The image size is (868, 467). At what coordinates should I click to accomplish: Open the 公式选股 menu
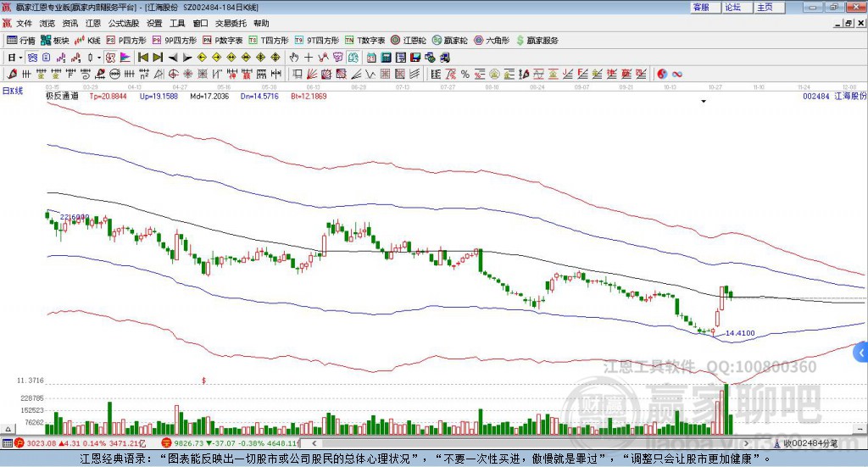click(124, 23)
